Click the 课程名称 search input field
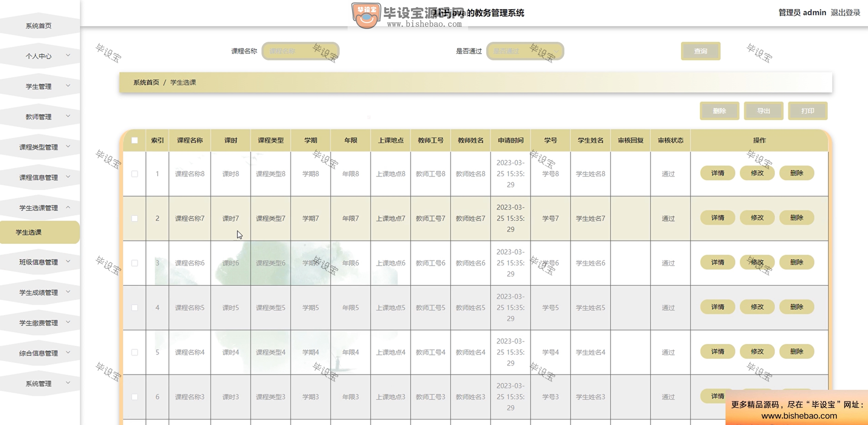 click(300, 51)
